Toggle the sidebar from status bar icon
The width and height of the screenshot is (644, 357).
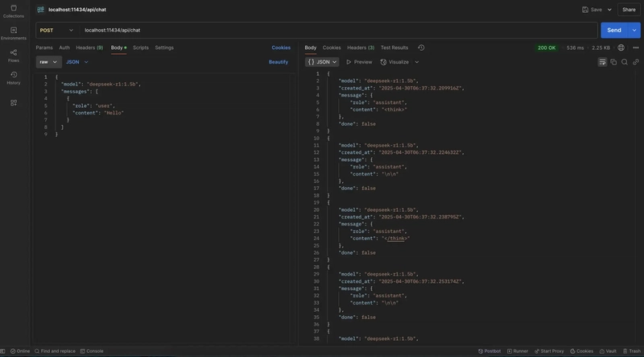(3, 351)
